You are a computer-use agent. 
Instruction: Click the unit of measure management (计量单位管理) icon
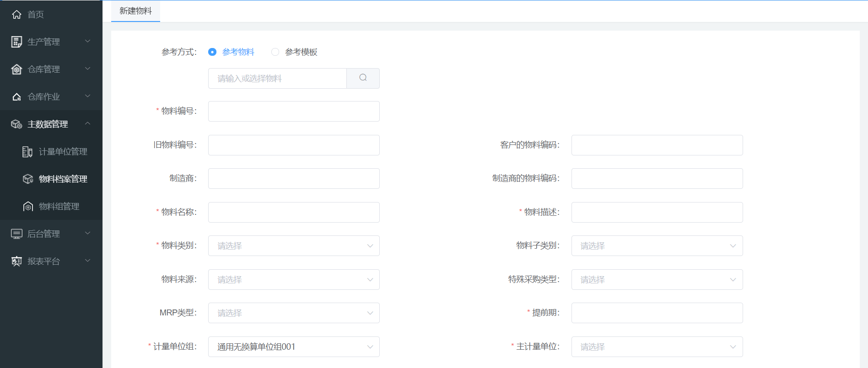27,152
